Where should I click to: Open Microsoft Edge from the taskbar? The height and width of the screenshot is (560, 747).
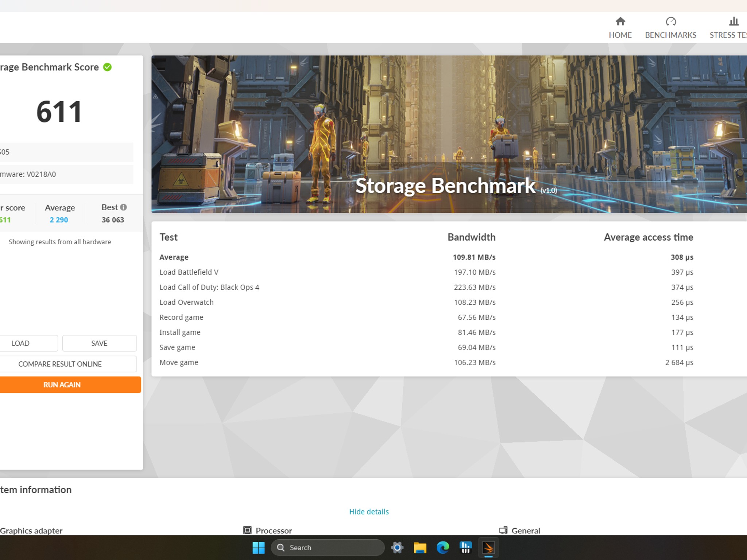tap(443, 548)
